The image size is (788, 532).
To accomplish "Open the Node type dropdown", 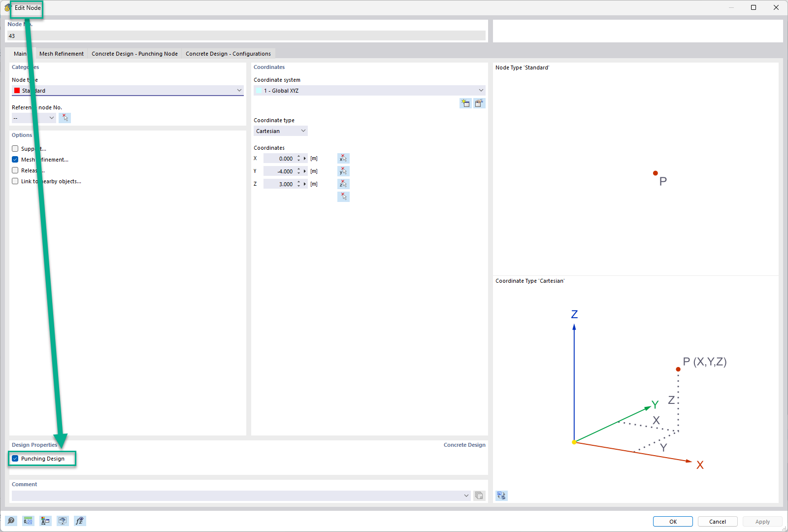I will [x=239, y=90].
